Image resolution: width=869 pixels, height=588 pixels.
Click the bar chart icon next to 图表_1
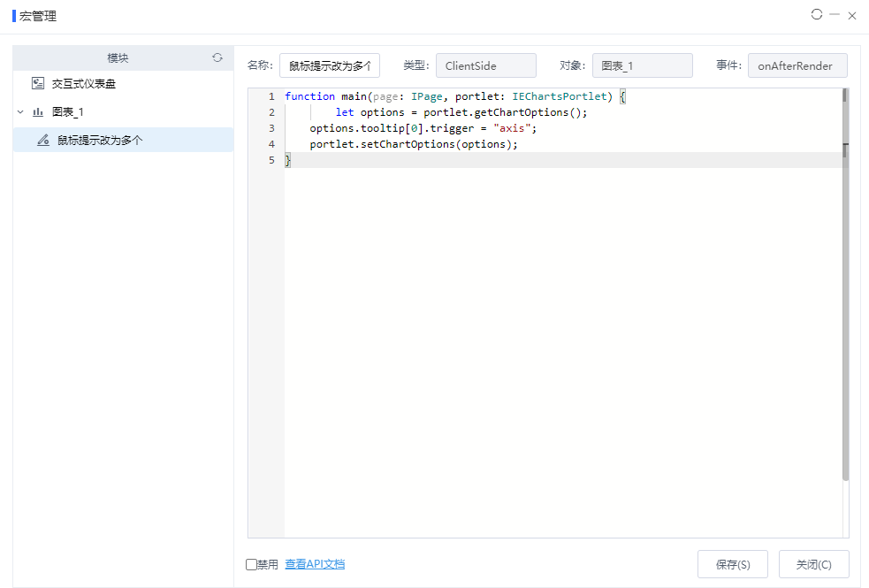click(38, 112)
